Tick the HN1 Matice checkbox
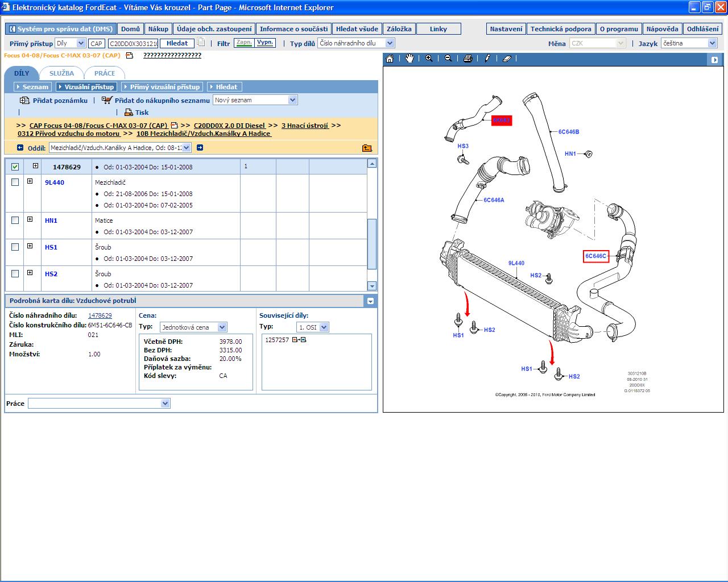This screenshot has height=582, width=728. [15, 221]
